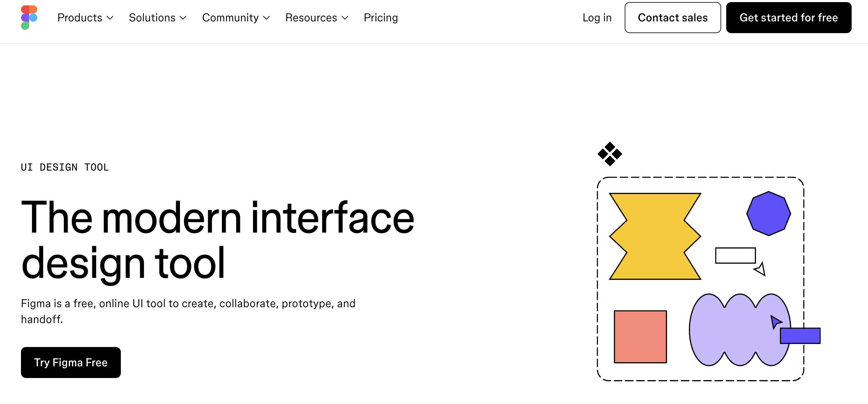Click Get started for free button
868x404 pixels.
click(788, 18)
